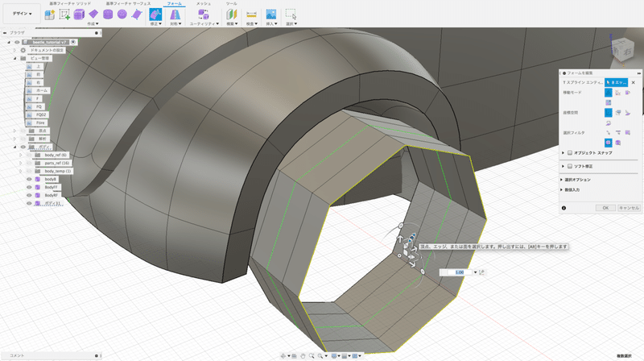The image size is (644, 361).
Task: Open the ユーティリティ dropdown menu
Action: click(204, 24)
